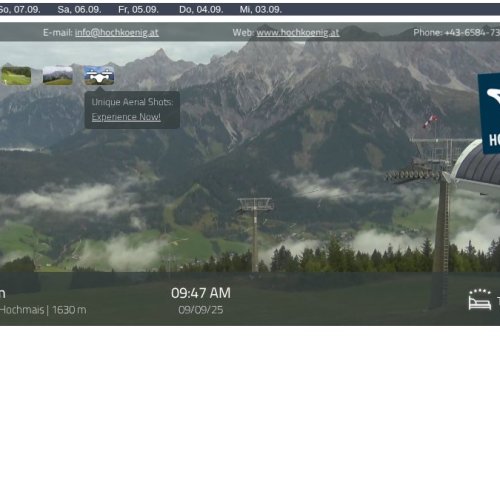Click the Experience Now! link
The height and width of the screenshot is (500, 500).
pyautogui.click(x=126, y=117)
